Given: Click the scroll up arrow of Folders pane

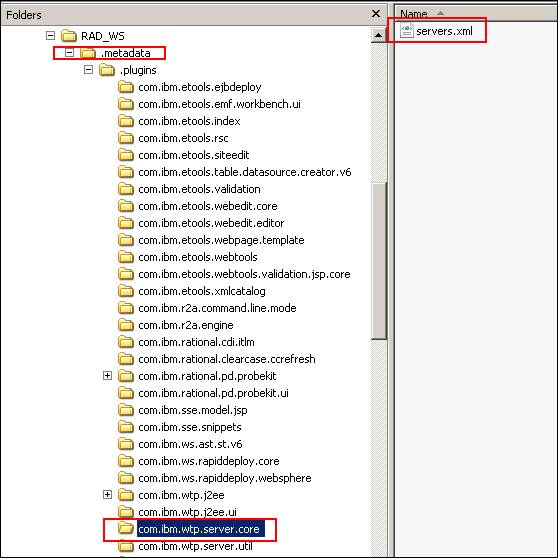Looking at the screenshot, I should point(378,35).
